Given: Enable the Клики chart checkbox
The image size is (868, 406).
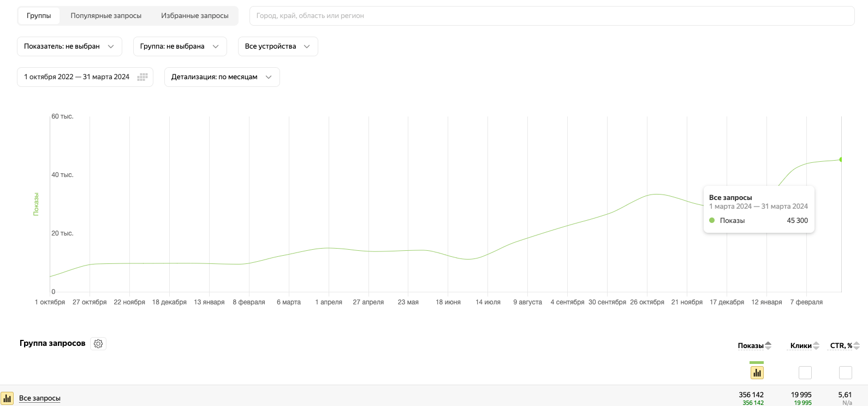Looking at the screenshot, I should click(x=805, y=373).
